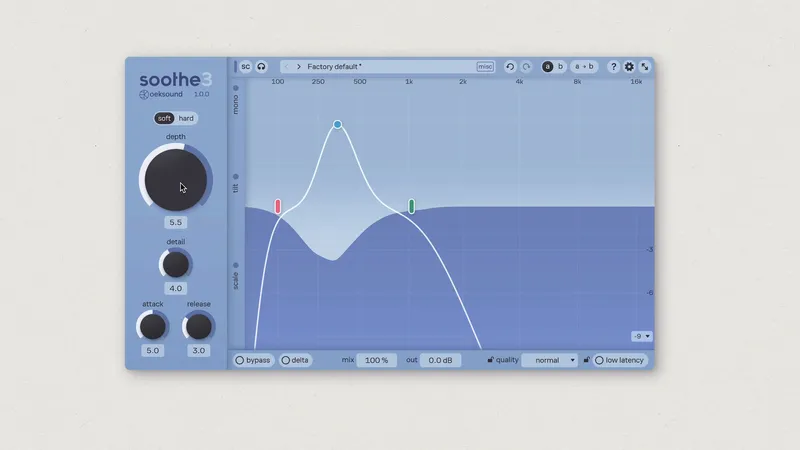Click the 1k frequency label
The height and width of the screenshot is (450, 800).
(409, 82)
